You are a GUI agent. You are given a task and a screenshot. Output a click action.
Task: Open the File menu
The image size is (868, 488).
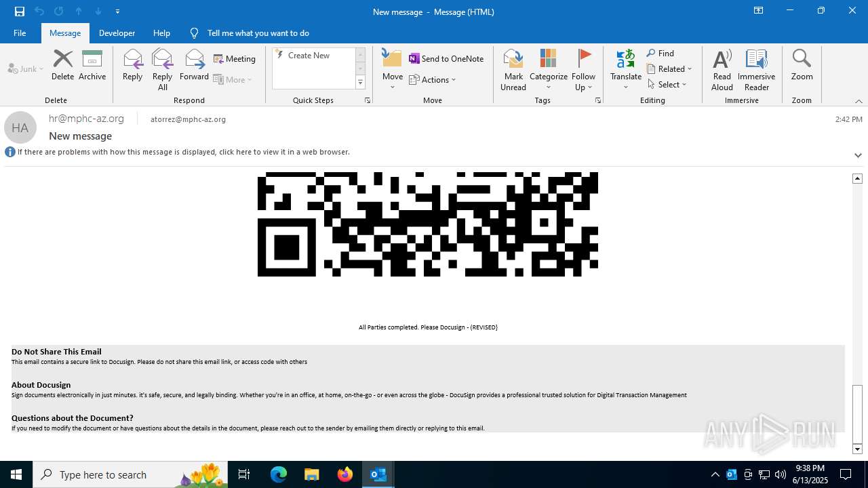tap(20, 33)
